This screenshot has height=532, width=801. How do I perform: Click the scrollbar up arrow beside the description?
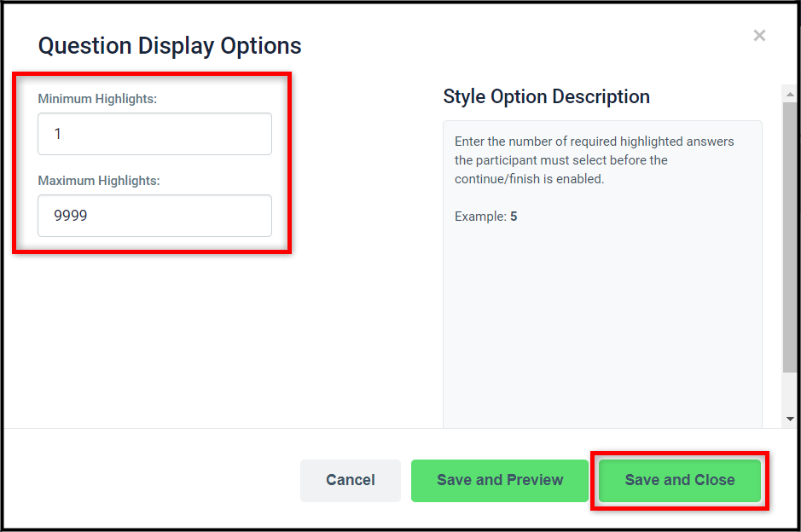coord(790,94)
